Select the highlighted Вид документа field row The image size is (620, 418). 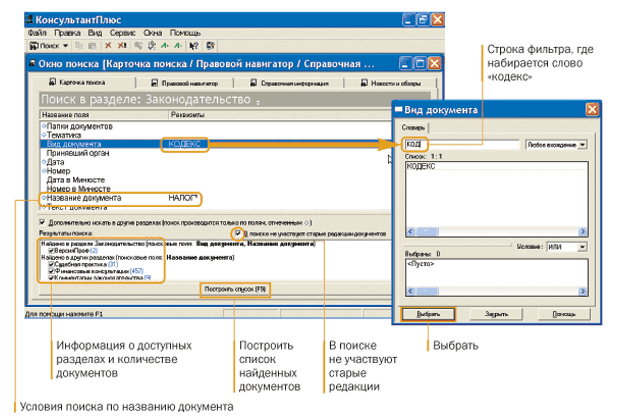click(x=215, y=144)
